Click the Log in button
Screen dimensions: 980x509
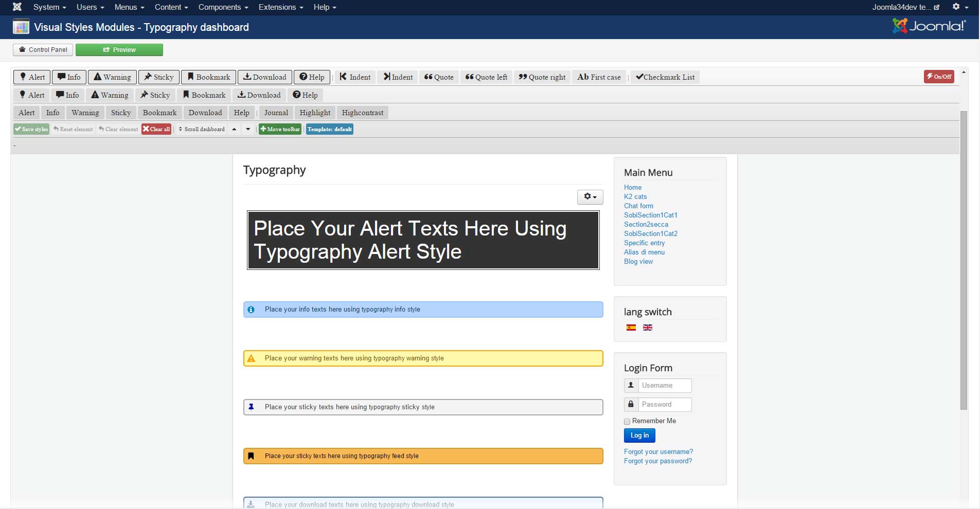tap(639, 435)
